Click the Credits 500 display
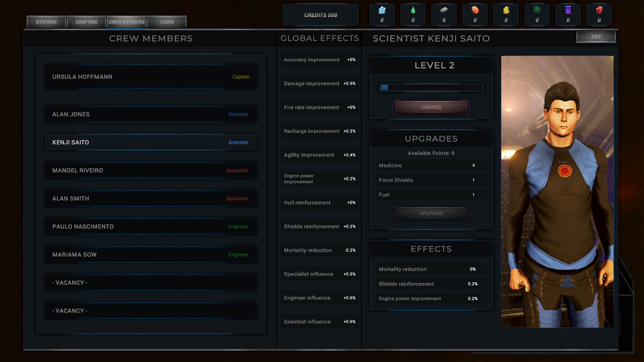Image resolution: width=644 pixels, height=362 pixels. click(321, 15)
